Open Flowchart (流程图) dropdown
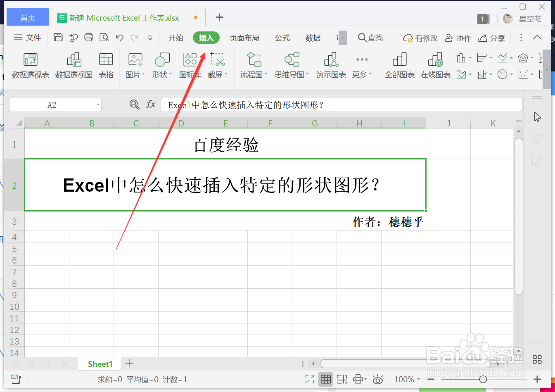This screenshot has height=392, width=555. point(254,65)
